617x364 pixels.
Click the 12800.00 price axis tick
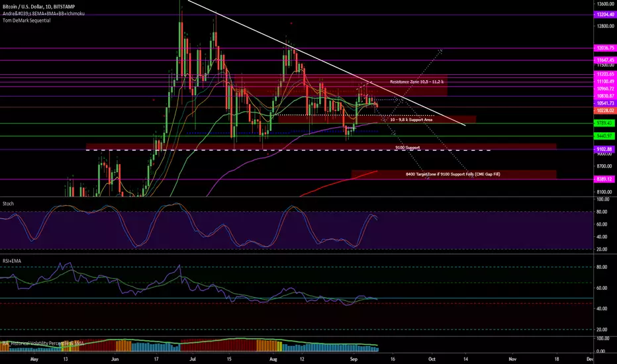[605, 26]
